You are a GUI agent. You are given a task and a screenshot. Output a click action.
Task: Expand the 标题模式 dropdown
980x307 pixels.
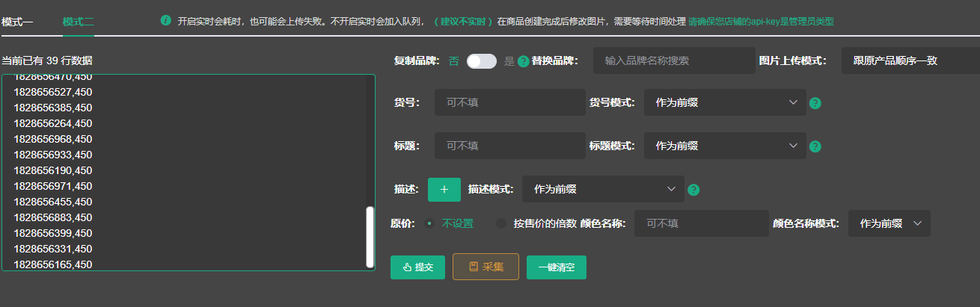(x=725, y=146)
